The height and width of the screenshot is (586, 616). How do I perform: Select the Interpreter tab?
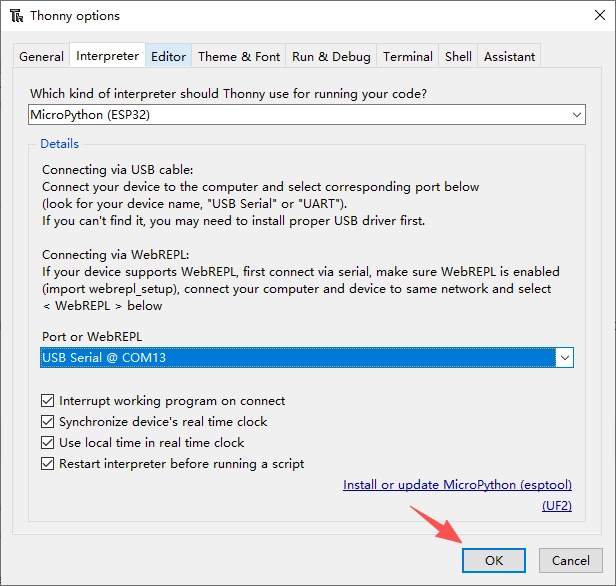pos(108,56)
